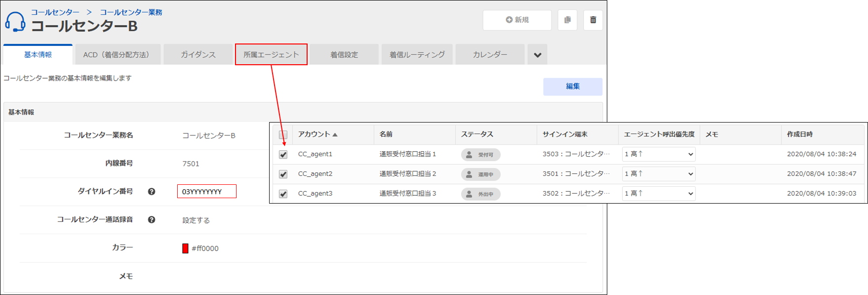
Task: Click help icon beside ダイヤルイン番号
Action: 152,192
